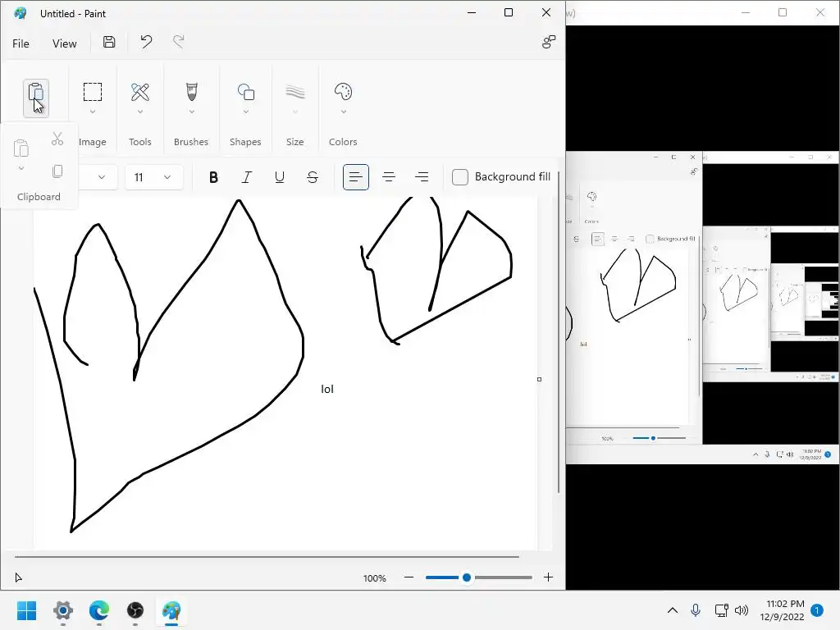Click the Paste icon in Clipboard flyout
This screenshot has width=840, height=630.
click(21, 148)
